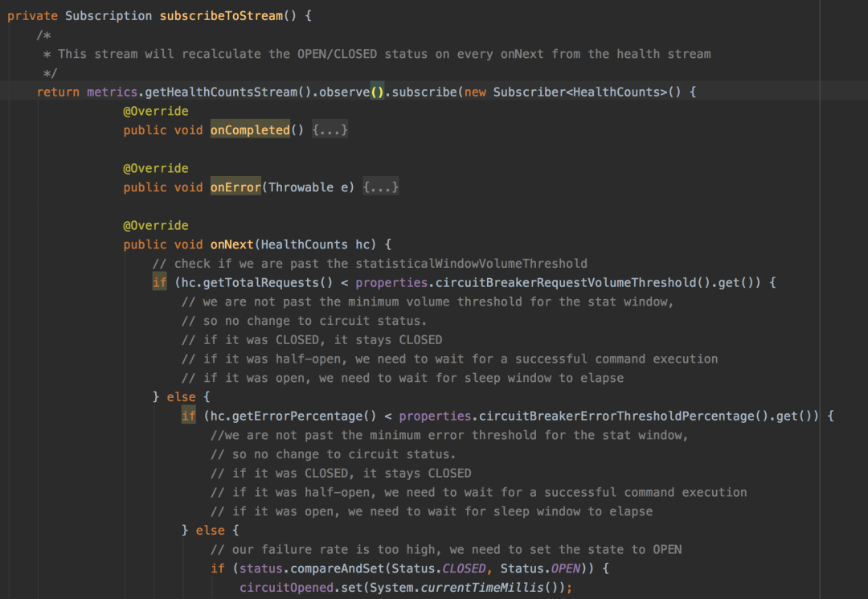Click currentTimeMillis static call
The image size is (868, 599).
[482, 588]
